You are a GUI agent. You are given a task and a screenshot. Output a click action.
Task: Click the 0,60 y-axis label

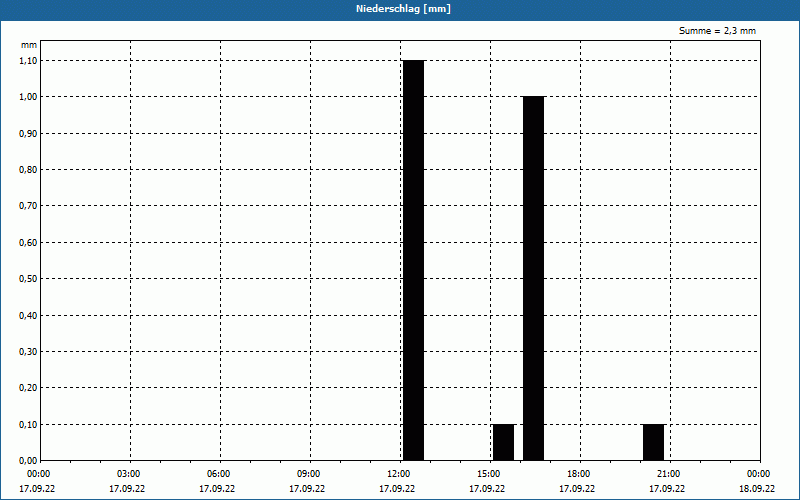(x=28, y=242)
